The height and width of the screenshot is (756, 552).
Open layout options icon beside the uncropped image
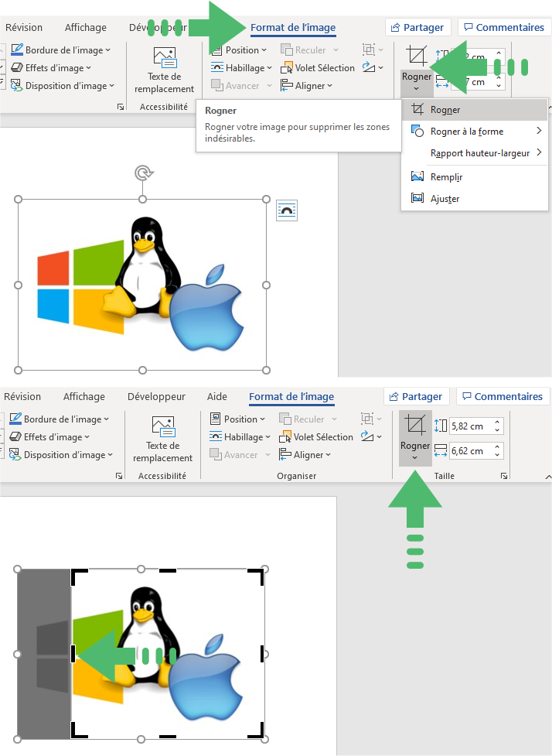[x=287, y=210]
